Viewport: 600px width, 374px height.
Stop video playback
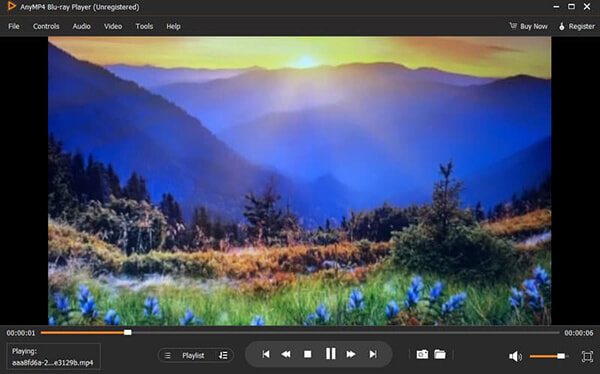pos(308,354)
